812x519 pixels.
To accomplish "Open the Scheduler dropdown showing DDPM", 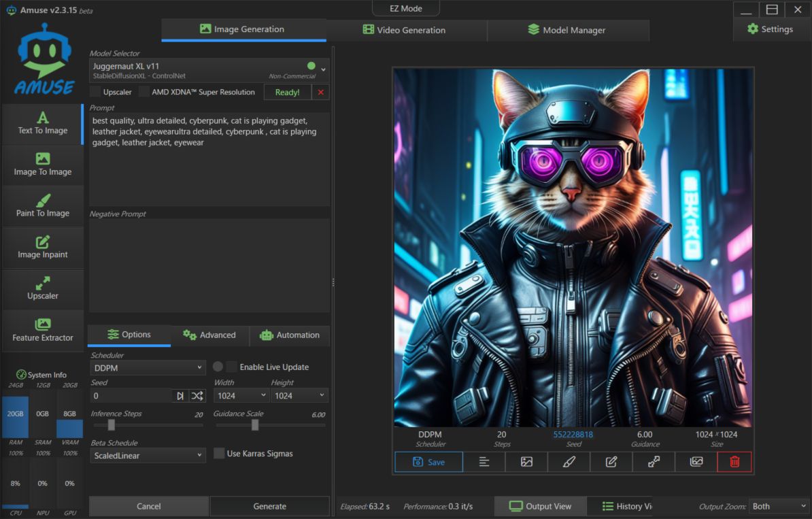I will click(x=148, y=367).
